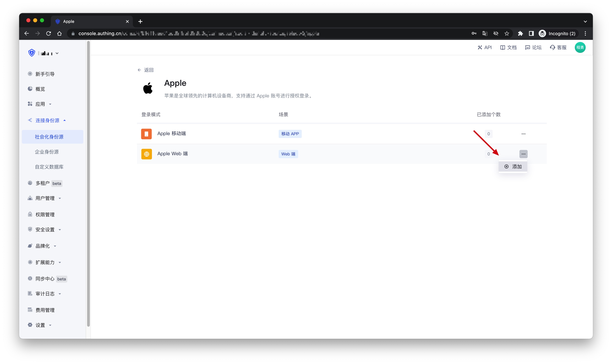The width and height of the screenshot is (612, 364).
Task: Click the orange Apple Web 端 globe icon
Action: click(146, 154)
